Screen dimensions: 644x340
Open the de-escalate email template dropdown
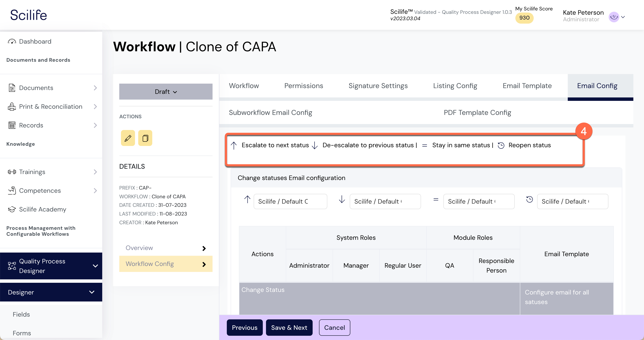click(385, 201)
